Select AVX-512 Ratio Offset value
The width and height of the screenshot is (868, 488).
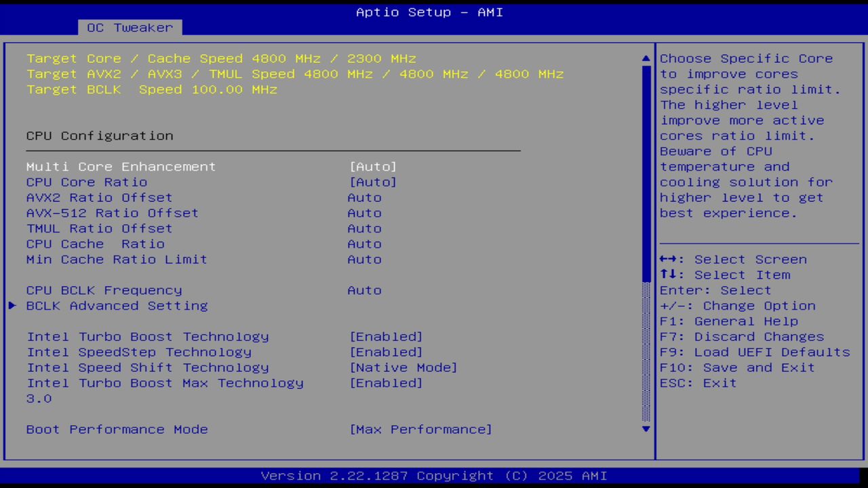[364, 213]
